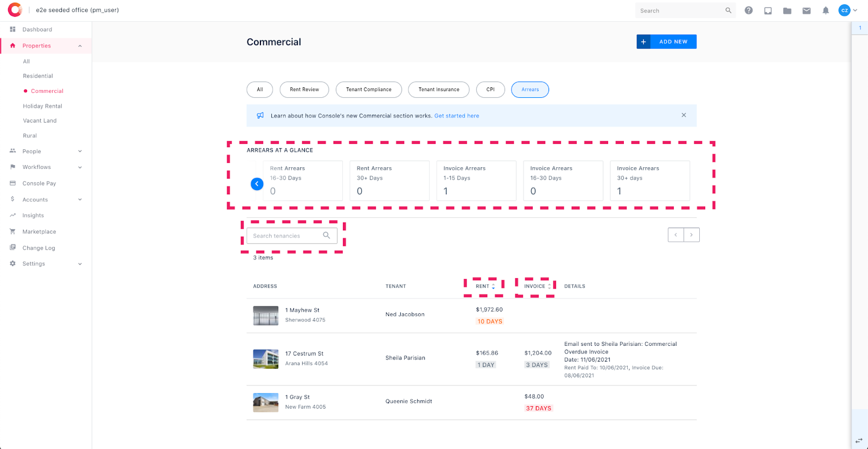This screenshot has width=868, height=449.
Task: Click the Settings gear icon
Action: pos(12,264)
